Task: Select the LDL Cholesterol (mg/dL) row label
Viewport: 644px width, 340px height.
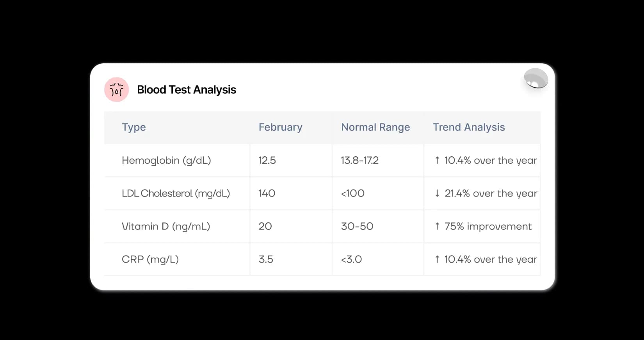Action: pos(176,193)
